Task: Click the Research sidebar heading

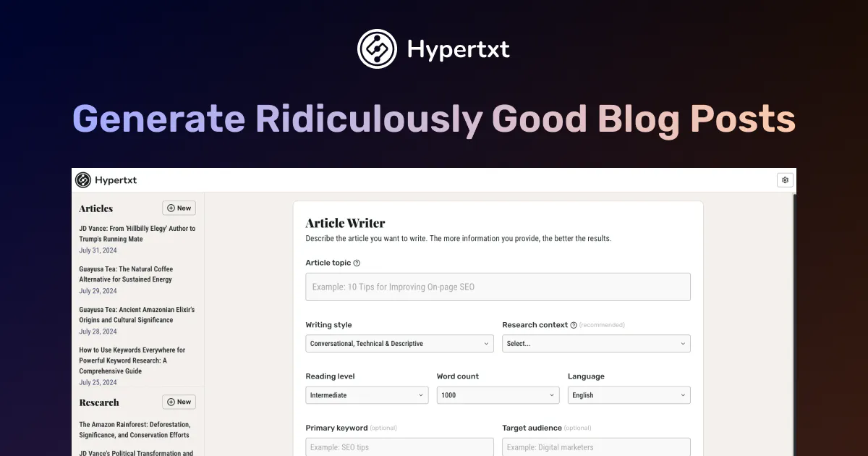Action: tap(99, 402)
